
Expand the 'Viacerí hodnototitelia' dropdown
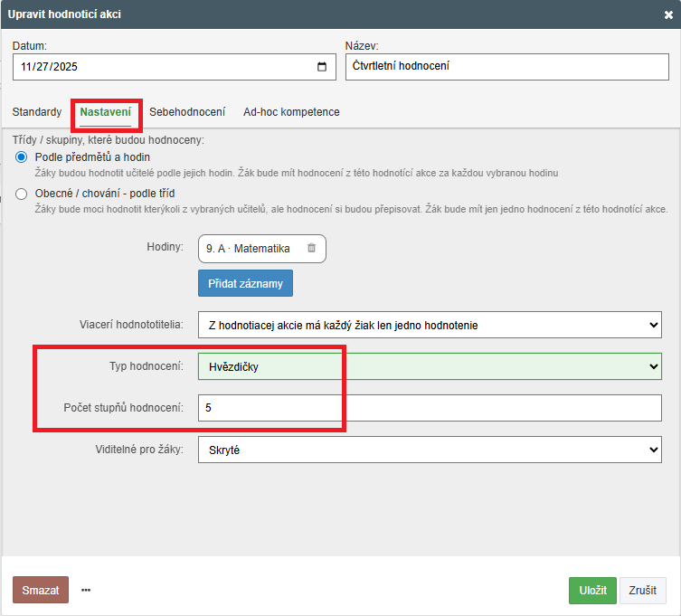coord(430,325)
